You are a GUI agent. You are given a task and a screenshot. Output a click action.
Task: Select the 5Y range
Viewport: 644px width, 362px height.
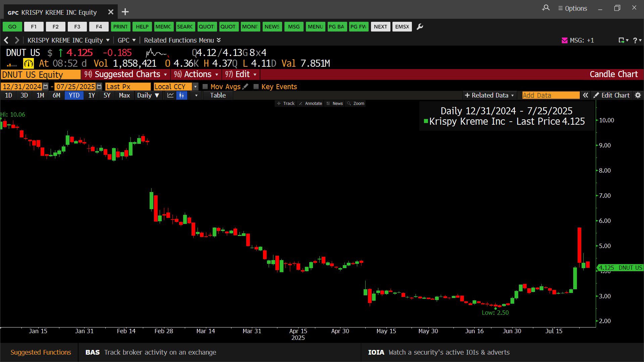(107, 96)
